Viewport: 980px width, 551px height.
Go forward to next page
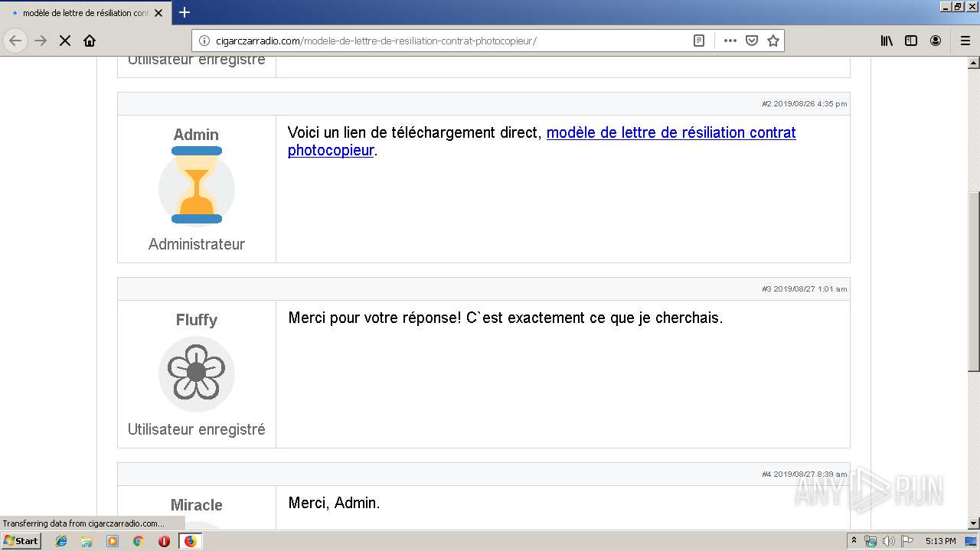(x=41, y=41)
